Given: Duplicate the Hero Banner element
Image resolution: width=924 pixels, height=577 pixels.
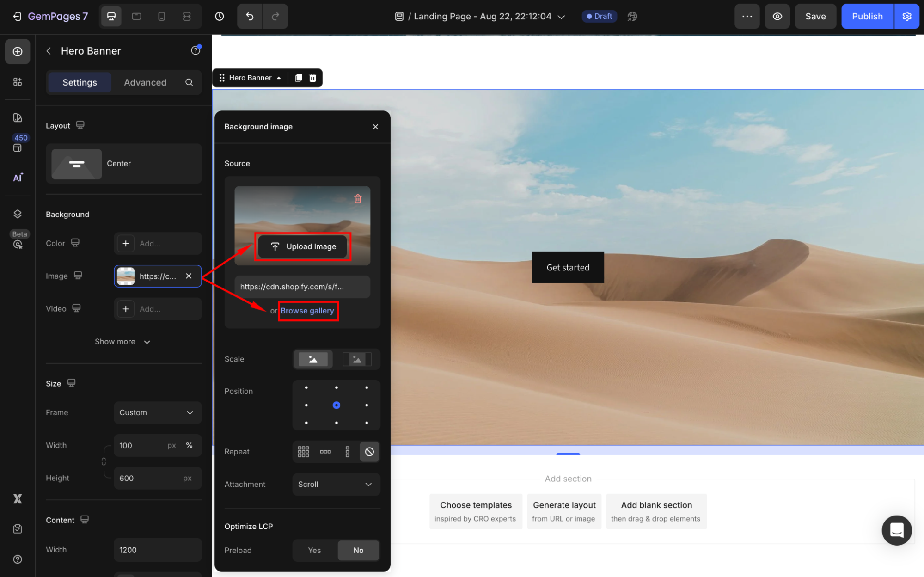Looking at the screenshot, I should coord(299,78).
